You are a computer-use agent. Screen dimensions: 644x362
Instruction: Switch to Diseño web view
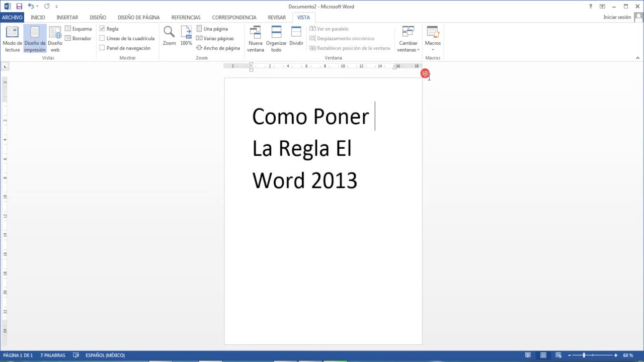tap(55, 39)
